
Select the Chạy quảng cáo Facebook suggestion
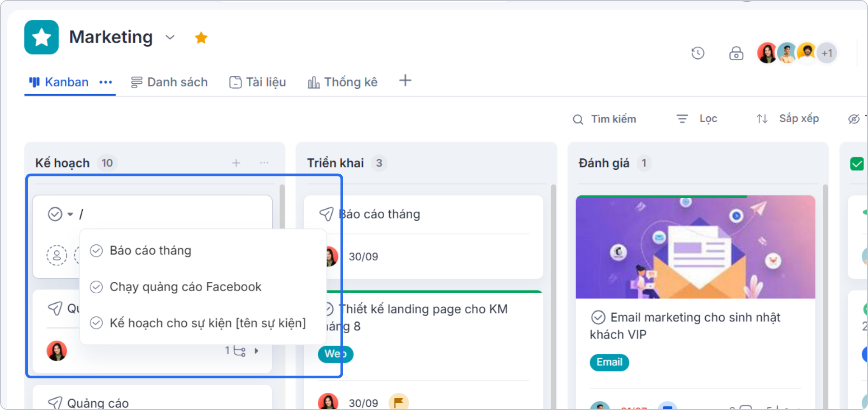(x=203, y=287)
